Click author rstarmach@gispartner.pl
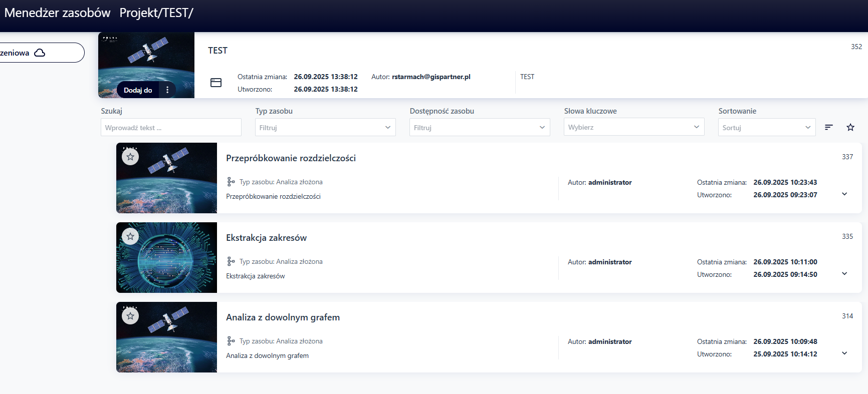The width and height of the screenshot is (868, 394). 431,77
